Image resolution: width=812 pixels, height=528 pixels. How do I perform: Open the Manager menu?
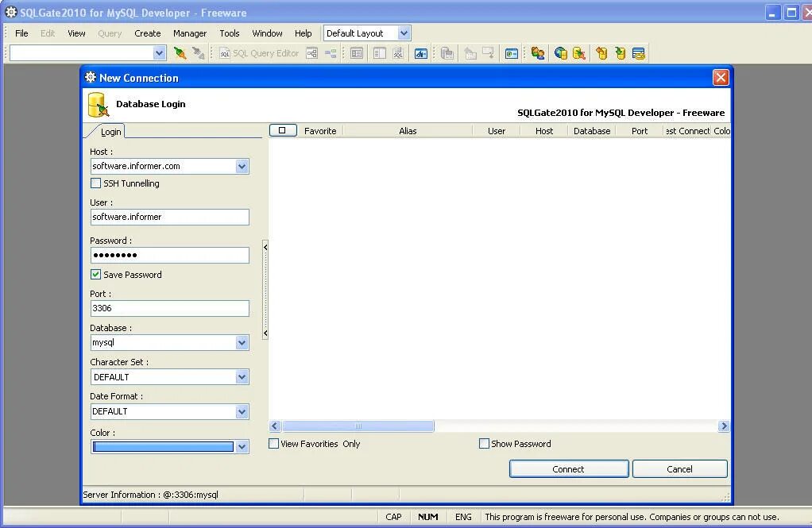point(190,33)
